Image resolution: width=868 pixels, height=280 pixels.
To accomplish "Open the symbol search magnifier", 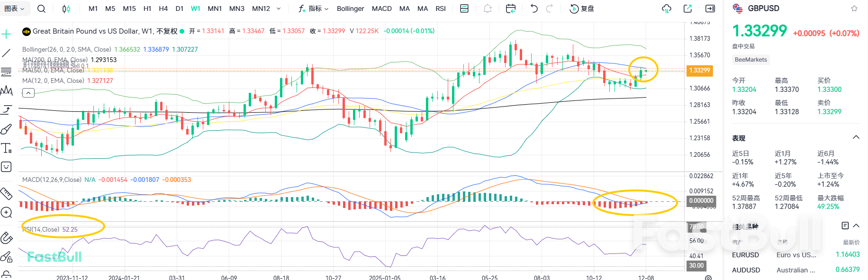I will click(x=41, y=9).
